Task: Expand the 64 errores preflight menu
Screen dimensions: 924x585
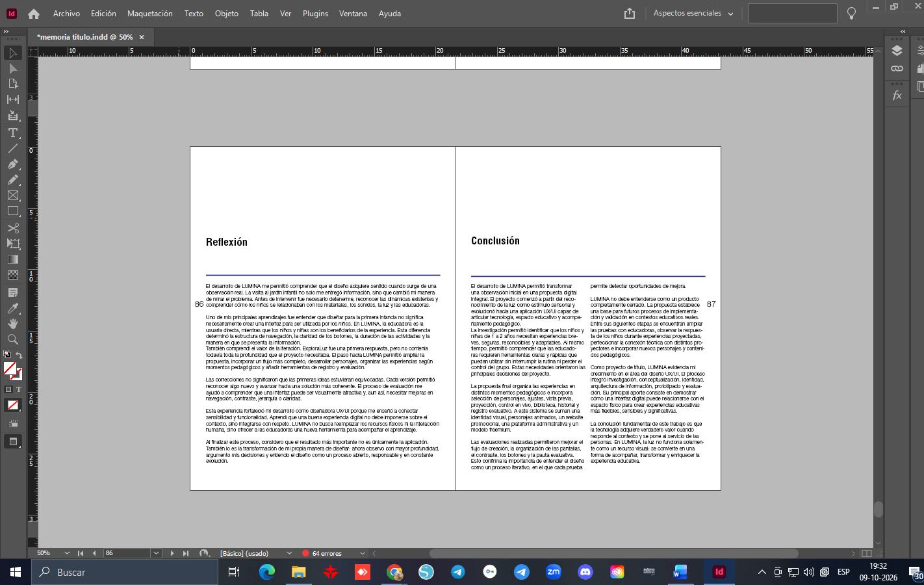Action: click(363, 553)
